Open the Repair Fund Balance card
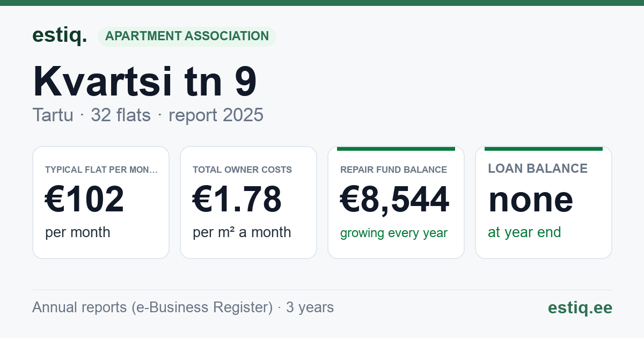The width and height of the screenshot is (644, 338). [x=396, y=202]
